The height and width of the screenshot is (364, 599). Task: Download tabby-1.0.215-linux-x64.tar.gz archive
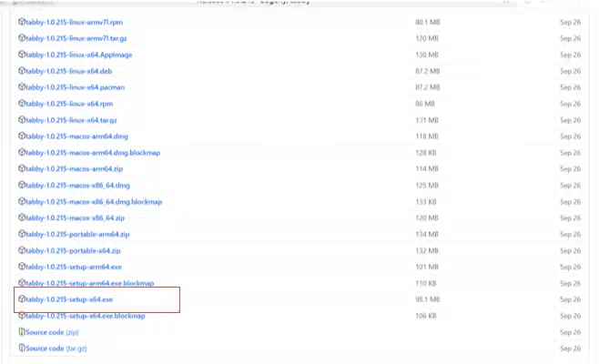(x=71, y=120)
